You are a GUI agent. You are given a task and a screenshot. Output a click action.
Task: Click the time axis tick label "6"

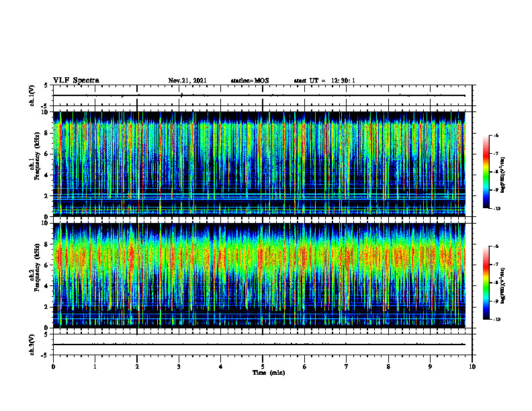click(305, 367)
